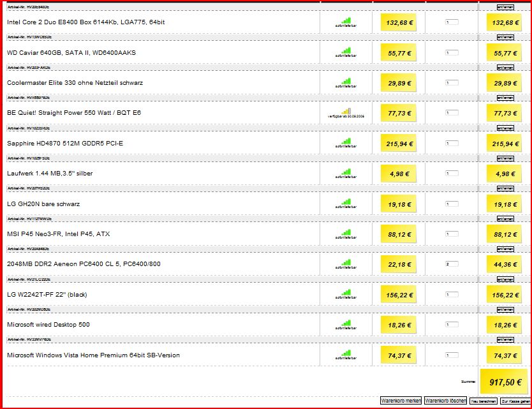The height and width of the screenshot is (409, 532).
Task: Click the availability icon for 2048MB DDR2 Aeneon
Action: coord(346,262)
